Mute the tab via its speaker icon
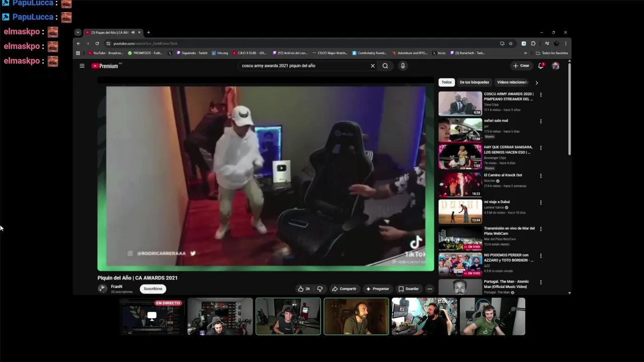 133,32
